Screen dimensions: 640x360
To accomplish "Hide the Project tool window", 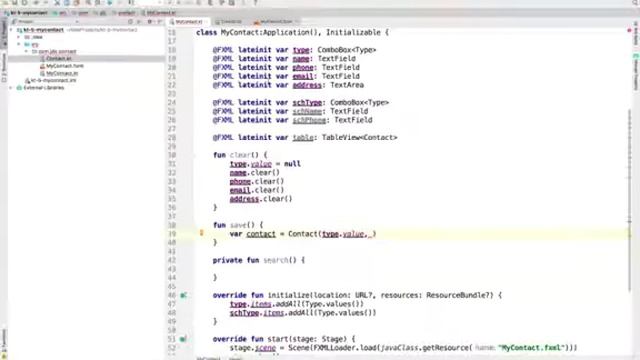I will (x=159, y=22).
